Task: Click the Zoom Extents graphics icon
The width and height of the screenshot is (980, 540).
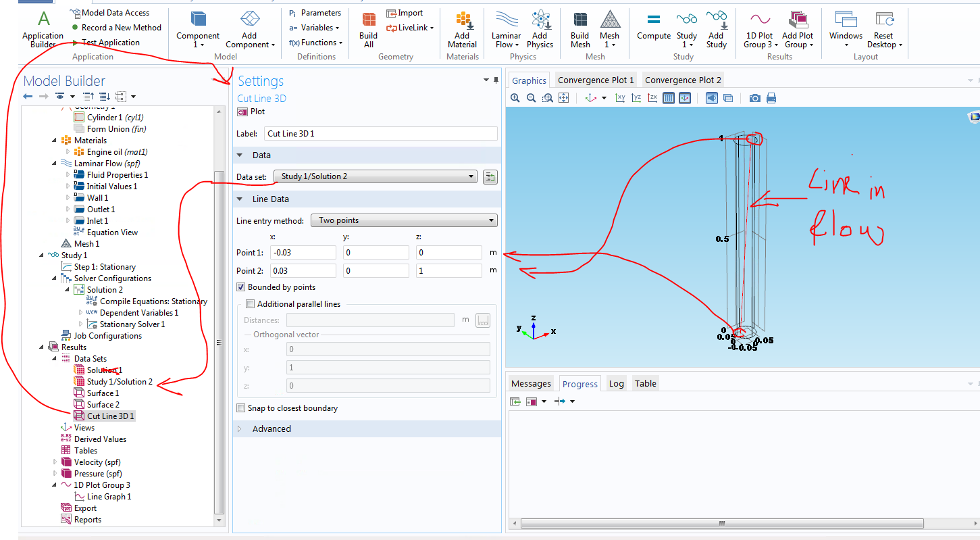Action: 564,98
